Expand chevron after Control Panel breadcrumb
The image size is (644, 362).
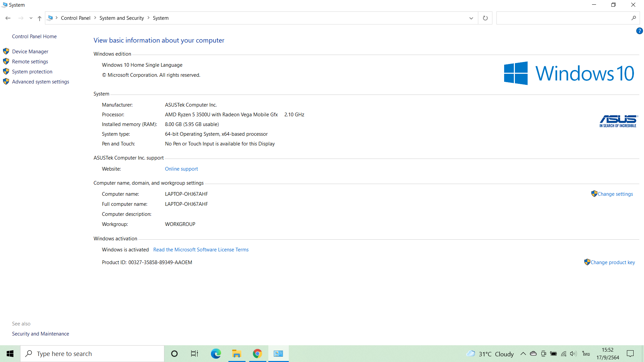pyautogui.click(x=95, y=18)
